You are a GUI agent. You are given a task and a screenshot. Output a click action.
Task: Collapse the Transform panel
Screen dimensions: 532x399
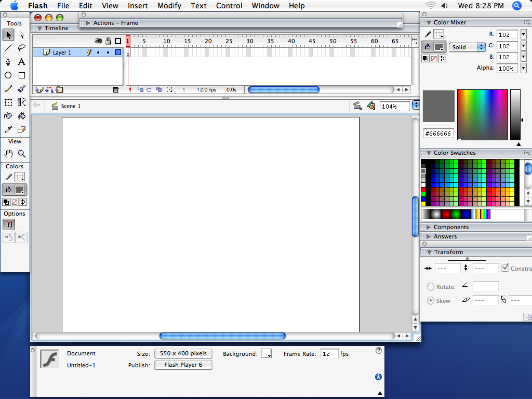point(429,252)
